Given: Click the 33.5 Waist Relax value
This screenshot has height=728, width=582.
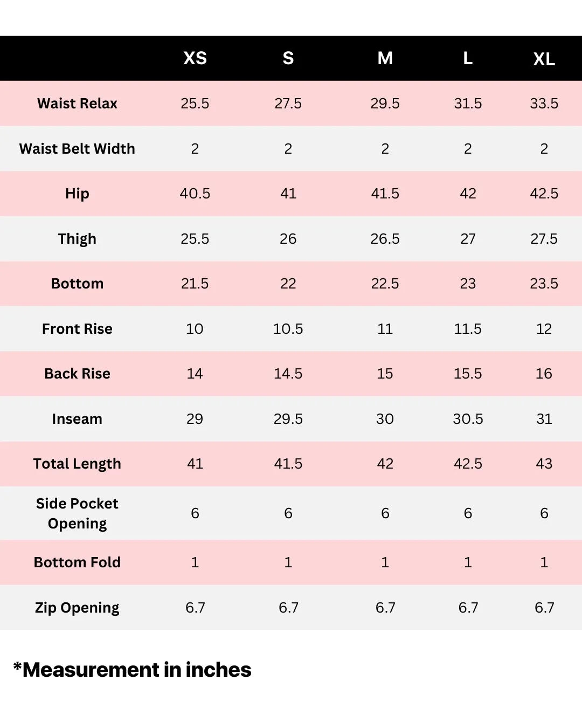Looking at the screenshot, I should pos(544,104).
